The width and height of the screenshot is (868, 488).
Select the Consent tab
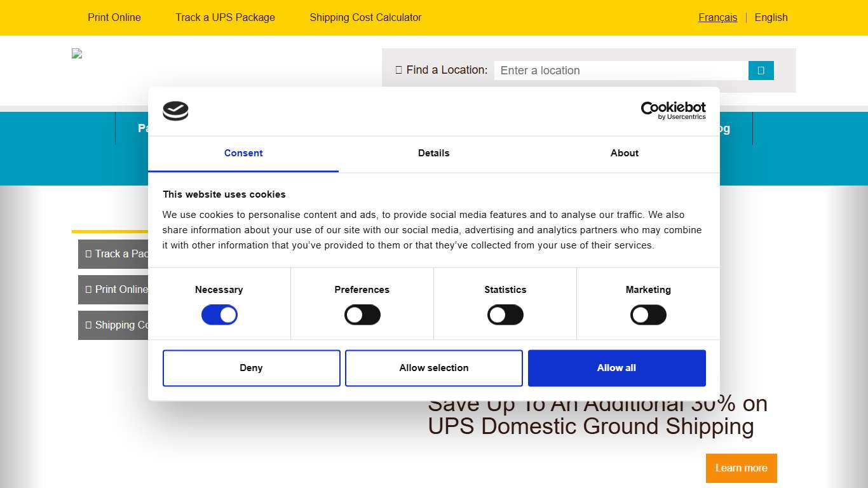point(243,153)
